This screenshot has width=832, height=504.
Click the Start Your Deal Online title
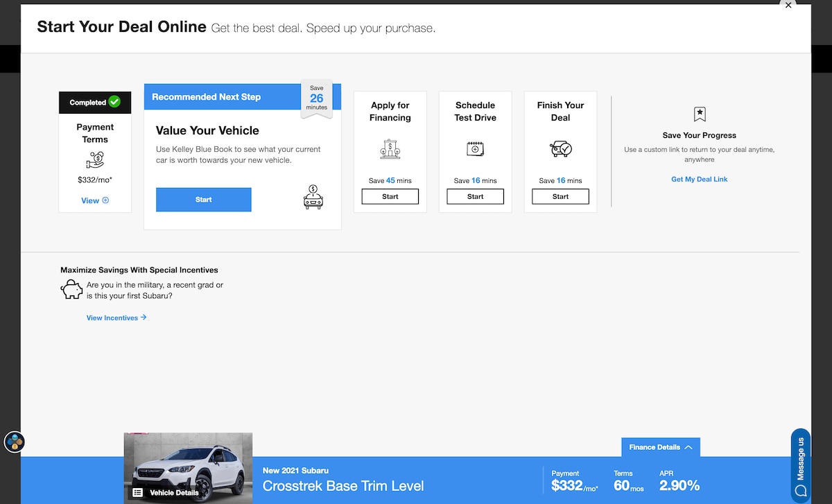[x=122, y=27]
